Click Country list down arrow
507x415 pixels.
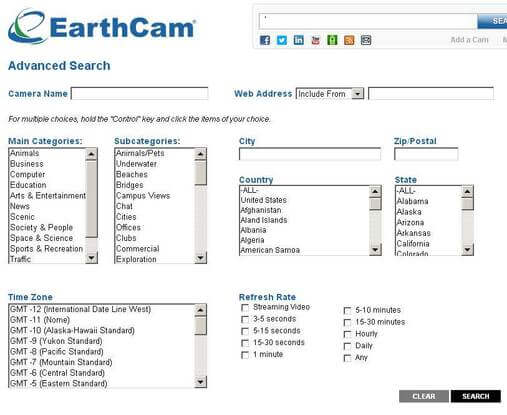click(375, 249)
